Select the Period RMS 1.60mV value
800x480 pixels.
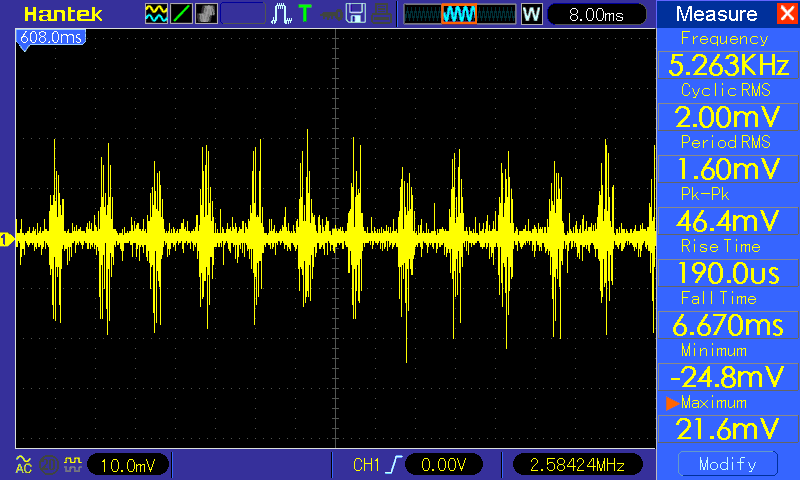(x=728, y=169)
